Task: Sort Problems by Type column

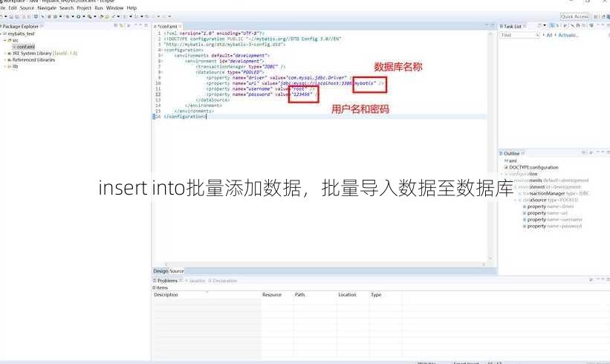Action: [x=386, y=295]
